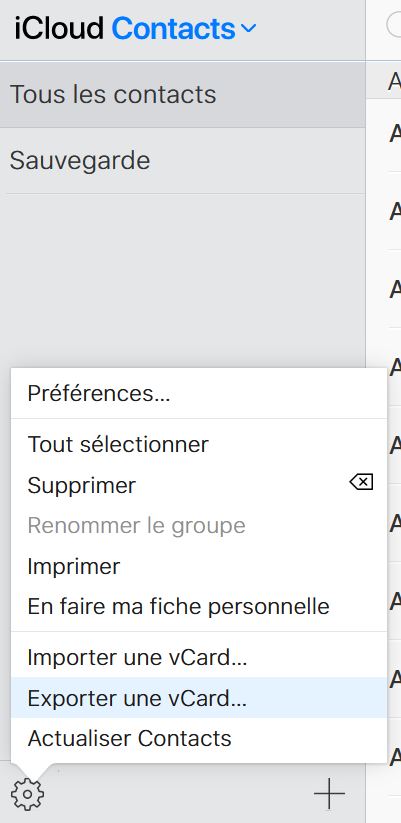Select En faire ma fiche personnelle

click(199, 607)
